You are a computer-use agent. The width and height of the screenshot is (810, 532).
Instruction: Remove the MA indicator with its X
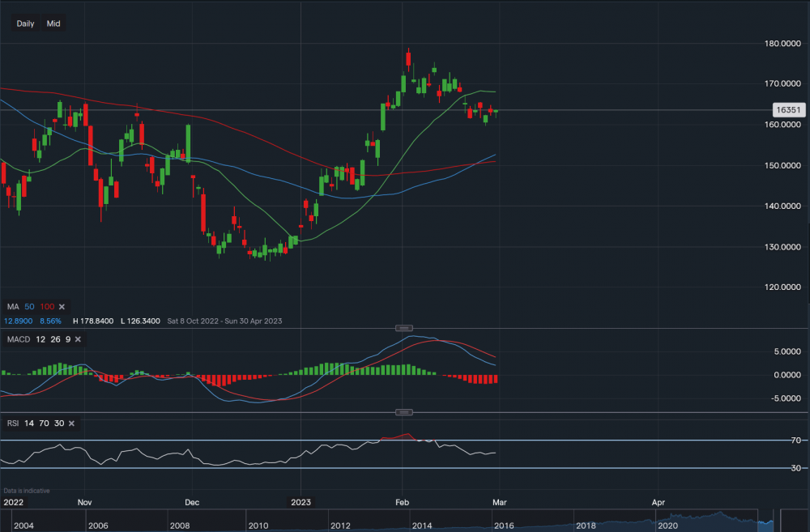[62, 307]
